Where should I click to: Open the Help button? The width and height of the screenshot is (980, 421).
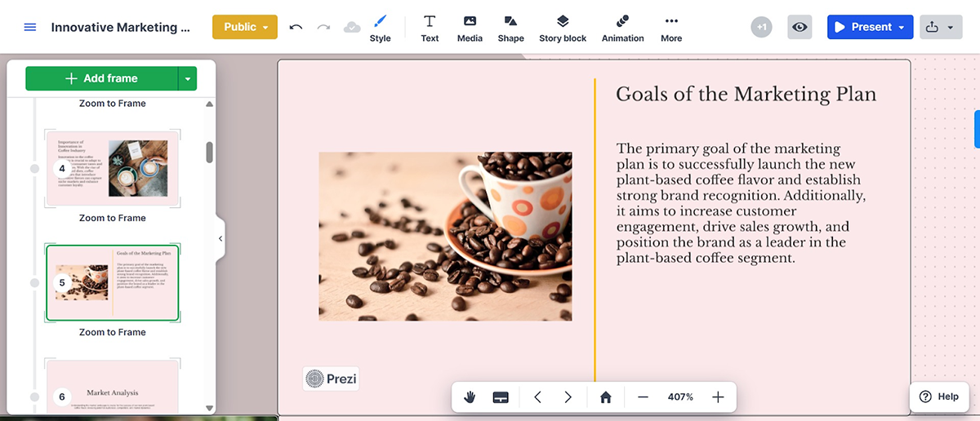(939, 397)
